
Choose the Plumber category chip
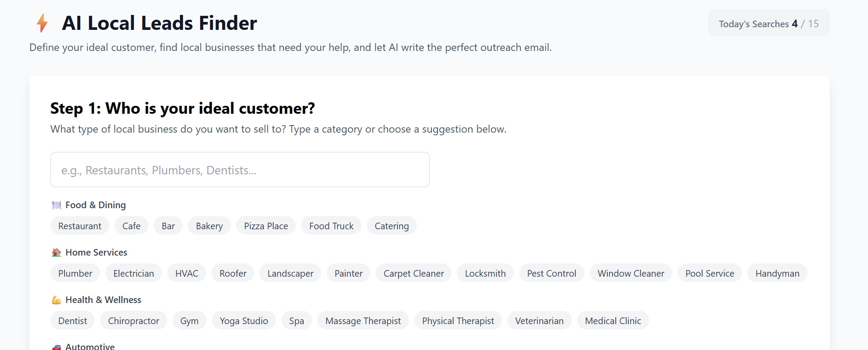[x=75, y=273]
